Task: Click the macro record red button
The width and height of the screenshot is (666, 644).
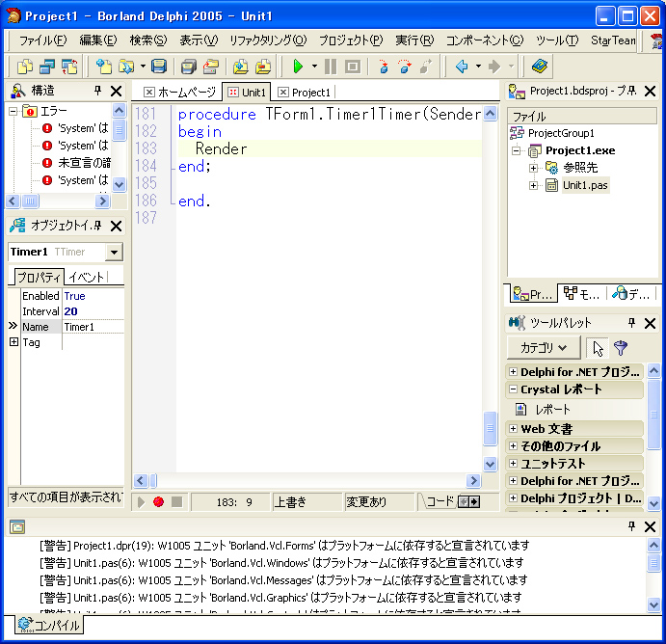Action: pyautogui.click(x=158, y=501)
